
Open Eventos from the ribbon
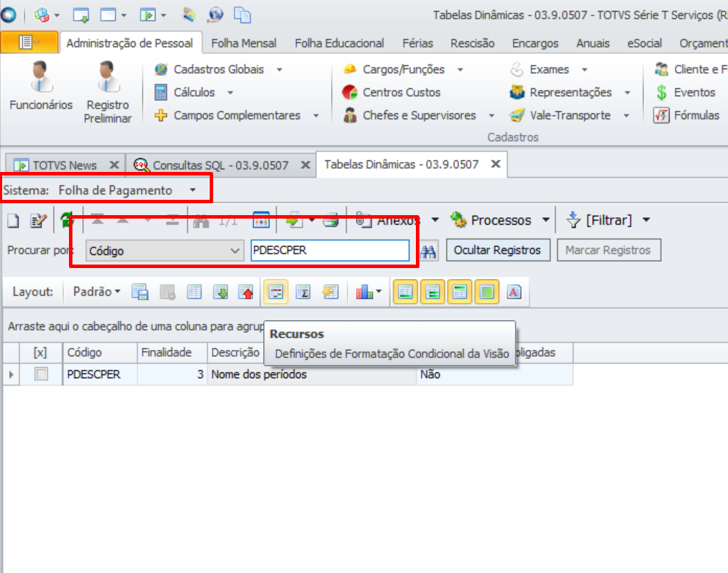pos(686,93)
